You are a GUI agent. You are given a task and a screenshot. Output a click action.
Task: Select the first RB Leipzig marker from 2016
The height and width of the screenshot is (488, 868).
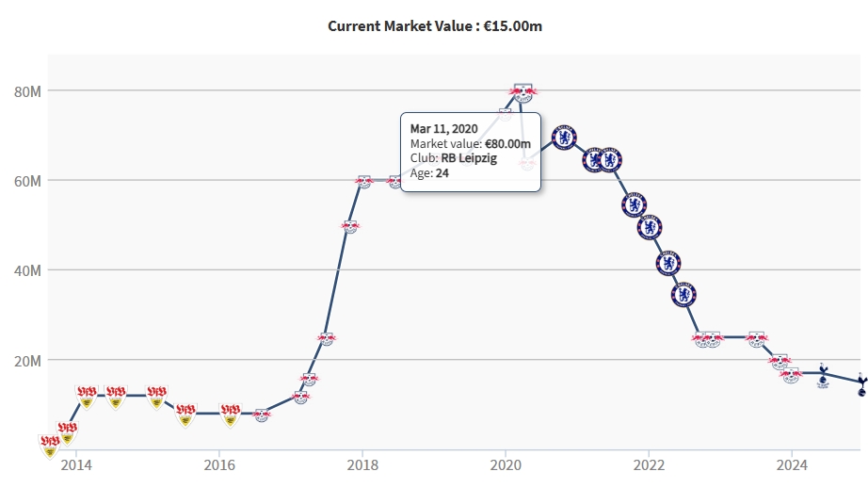tap(262, 415)
